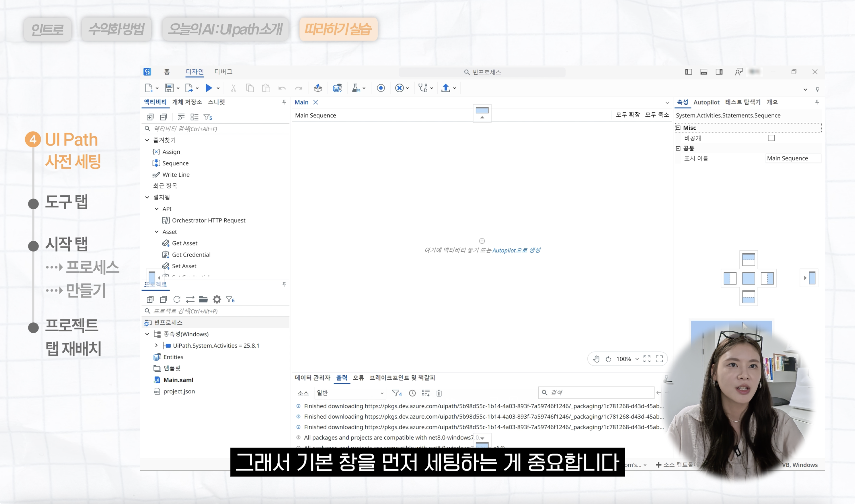Open the 오류 tab in the bottom panel

coord(358,378)
